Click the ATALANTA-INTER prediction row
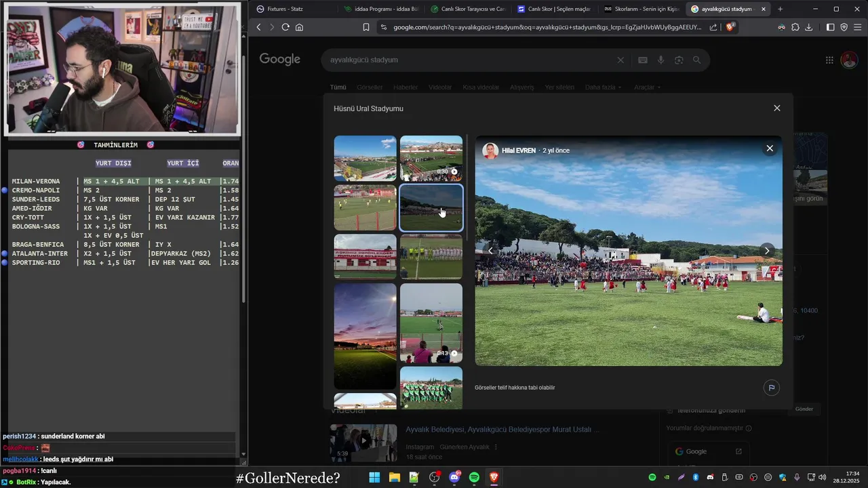Image resolution: width=868 pixels, height=488 pixels. point(125,253)
